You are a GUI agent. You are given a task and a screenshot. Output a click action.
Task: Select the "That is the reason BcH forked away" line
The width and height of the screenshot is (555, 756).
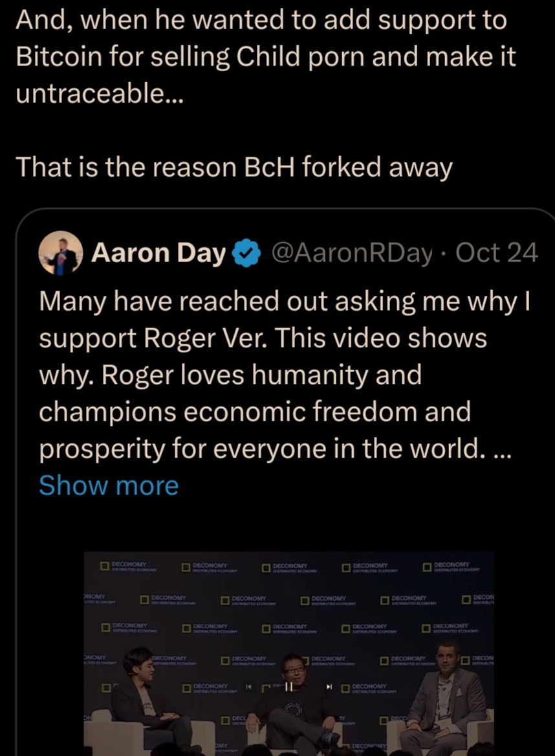[234, 167]
